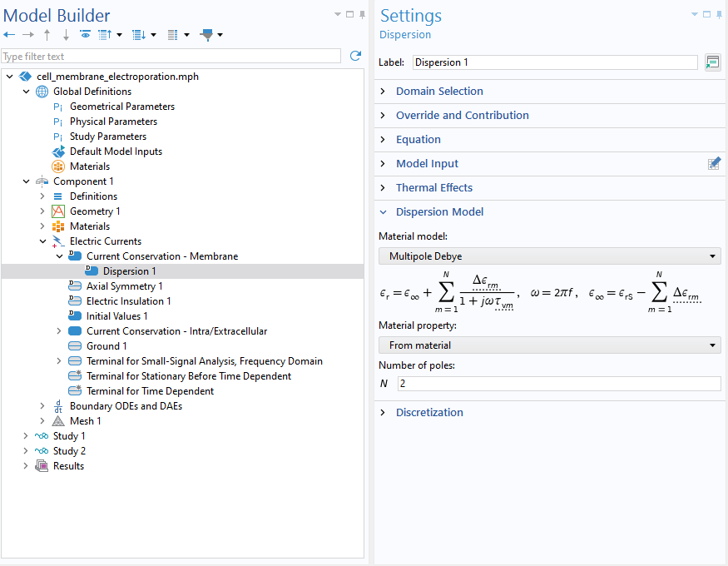The width and height of the screenshot is (728, 566).
Task: Click the eye-shaped show icon in toolbar
Action: [x=85, y=35]
